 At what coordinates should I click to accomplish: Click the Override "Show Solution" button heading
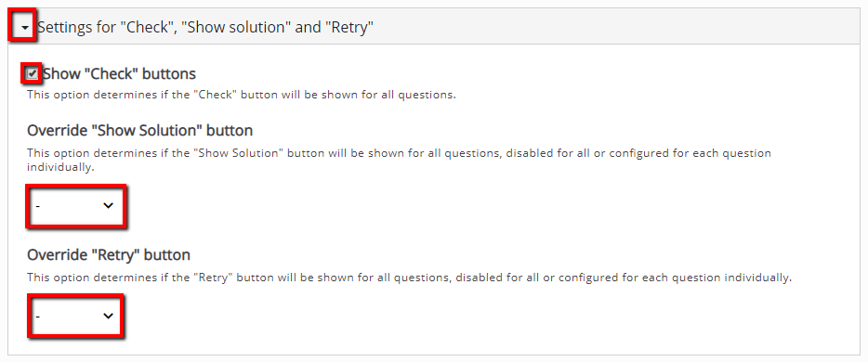140,131
